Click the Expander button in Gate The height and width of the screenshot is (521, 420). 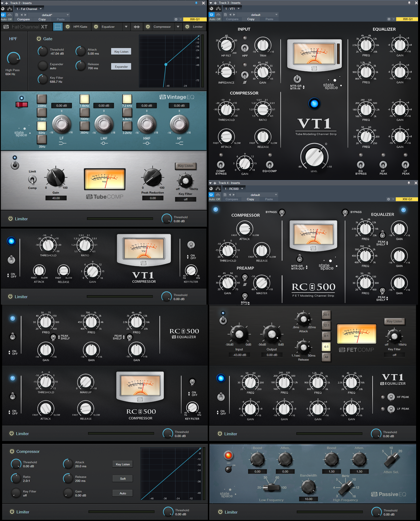(x=121, y=66)
